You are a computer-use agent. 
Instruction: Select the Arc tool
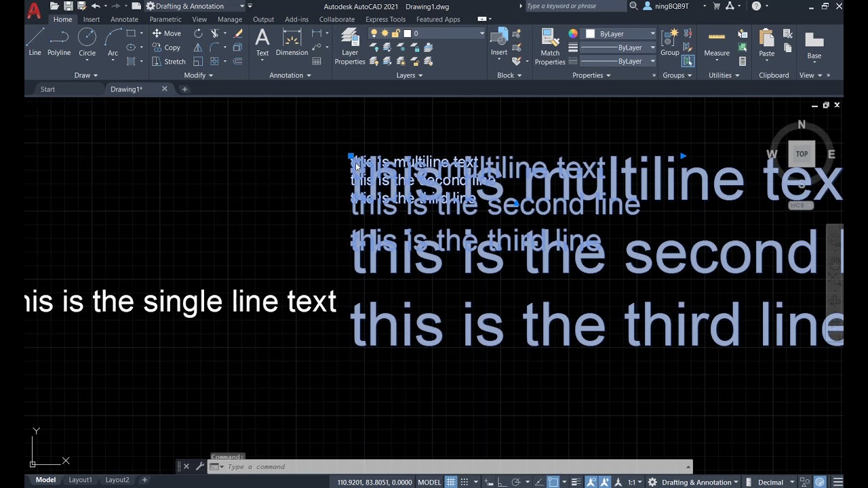[x=113, y=42]
